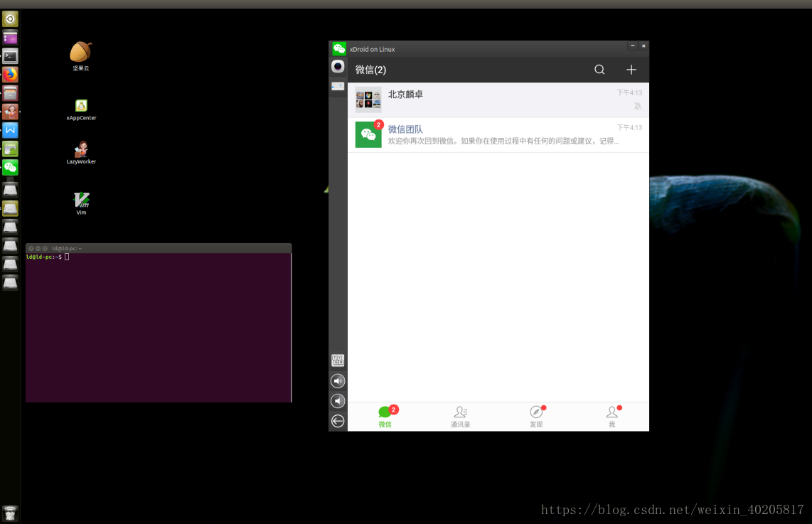
Task: Select the green 微信团队 avatar
Action: click(368, 134)
